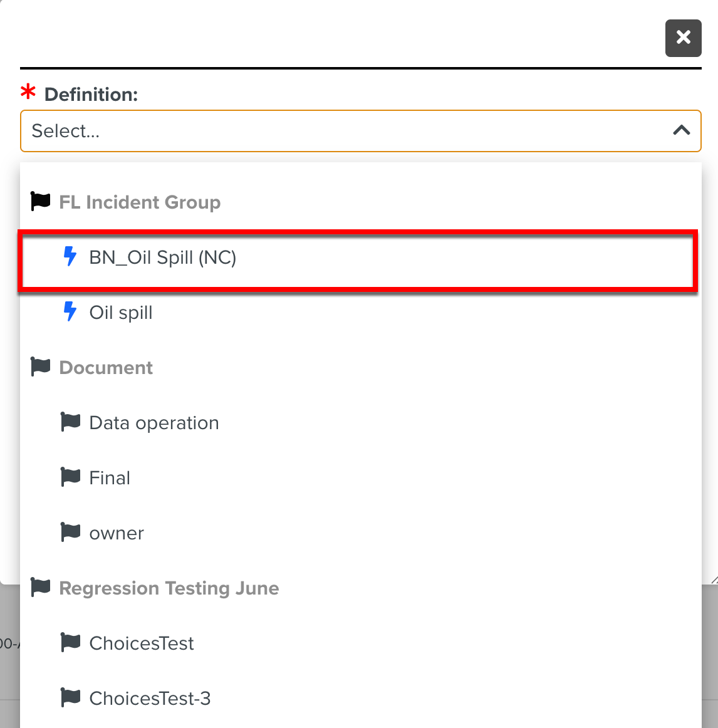The image size is (718, 728).
Task: Click the flag icon beside owner
Action: pos(71,533)
